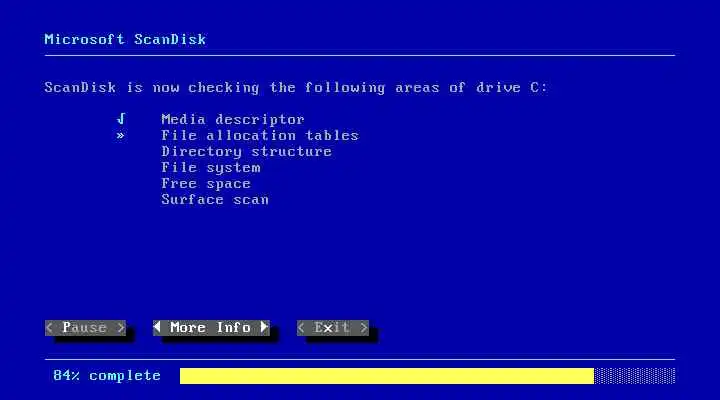Click the checkmark beside Media descriptor
The image size is (720, 400).
[121, 119]
